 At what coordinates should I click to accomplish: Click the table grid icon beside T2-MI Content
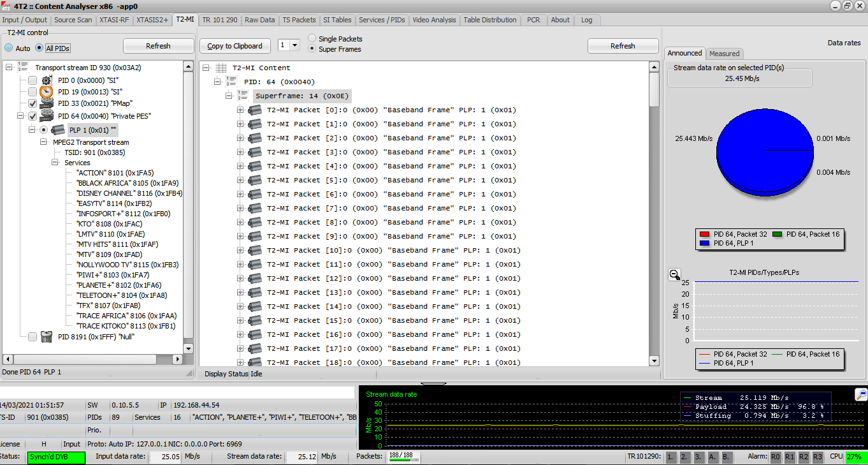(221, 68)
